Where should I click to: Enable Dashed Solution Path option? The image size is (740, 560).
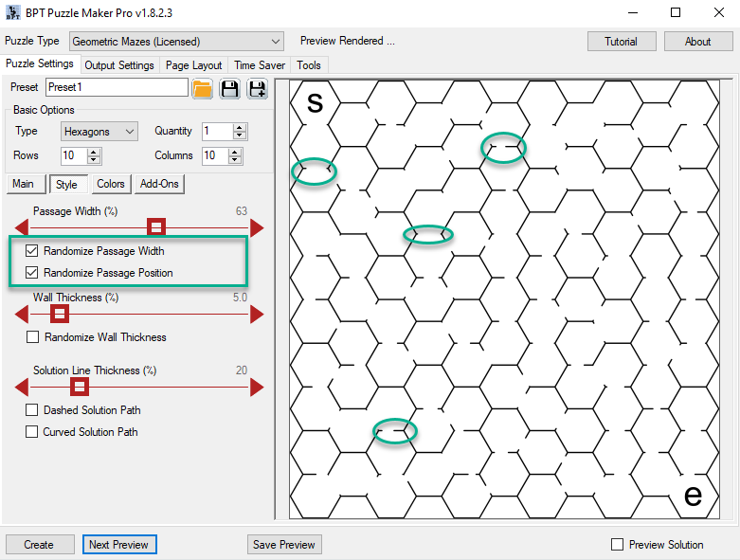point(32,410)
